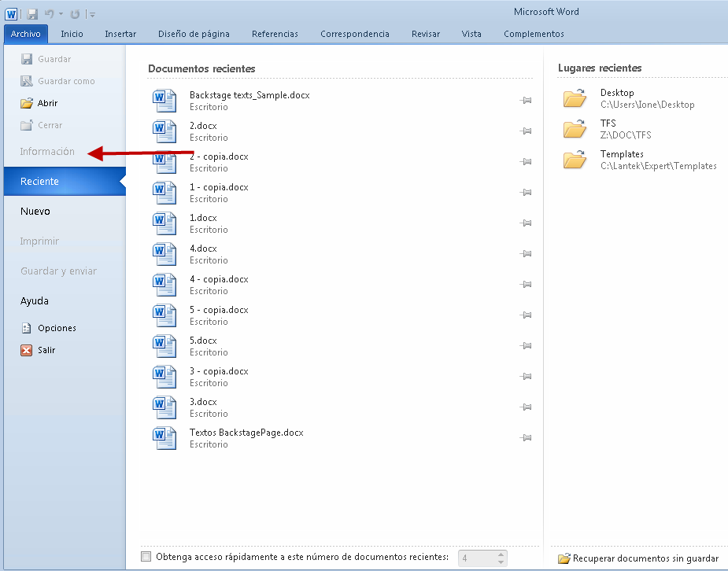
Task: Enable quick access to recent documents checkbox
Action: click(146, 557)
